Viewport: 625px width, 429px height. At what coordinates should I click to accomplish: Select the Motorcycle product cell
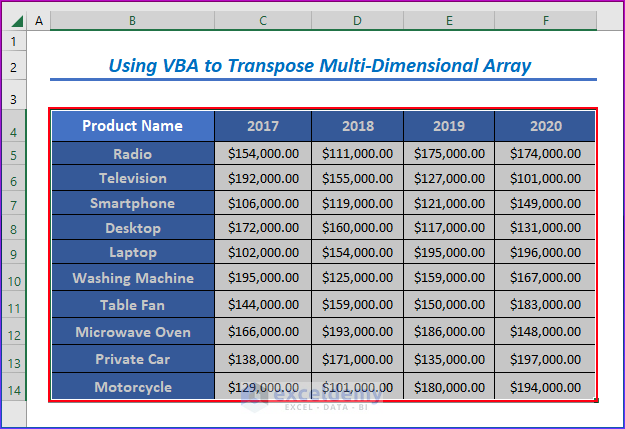133,387
